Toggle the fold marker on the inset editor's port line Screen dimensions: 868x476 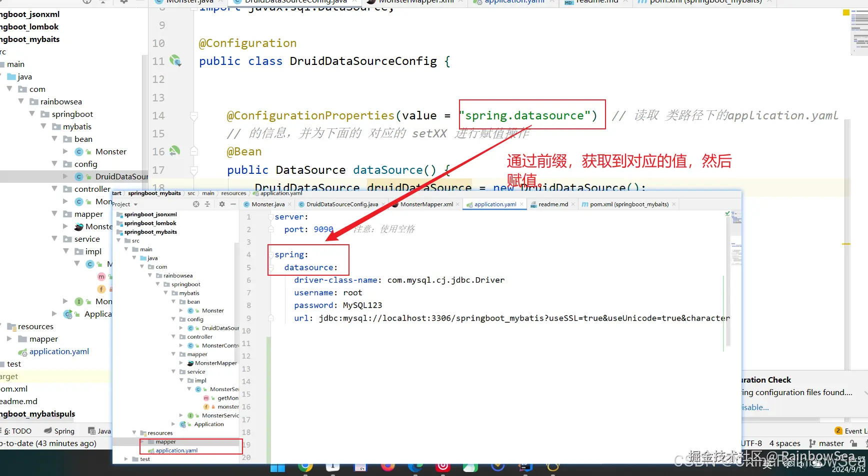tap(270, 230)
